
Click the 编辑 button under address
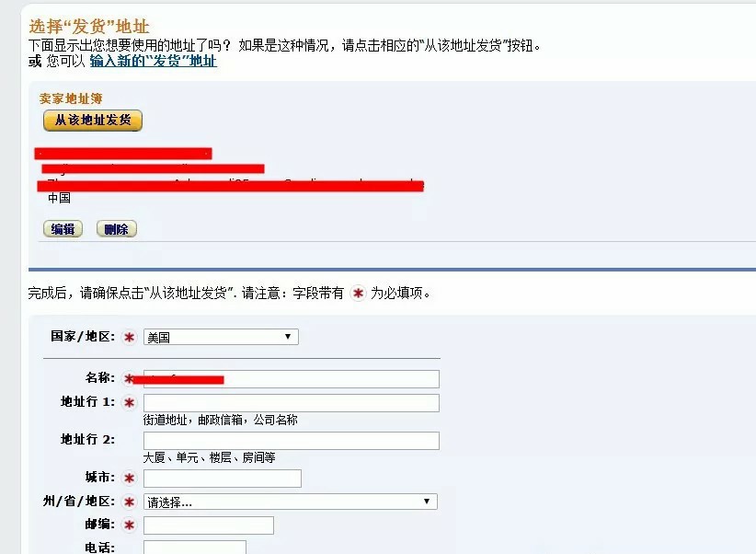pyautogui.click(x=63, y=229)
